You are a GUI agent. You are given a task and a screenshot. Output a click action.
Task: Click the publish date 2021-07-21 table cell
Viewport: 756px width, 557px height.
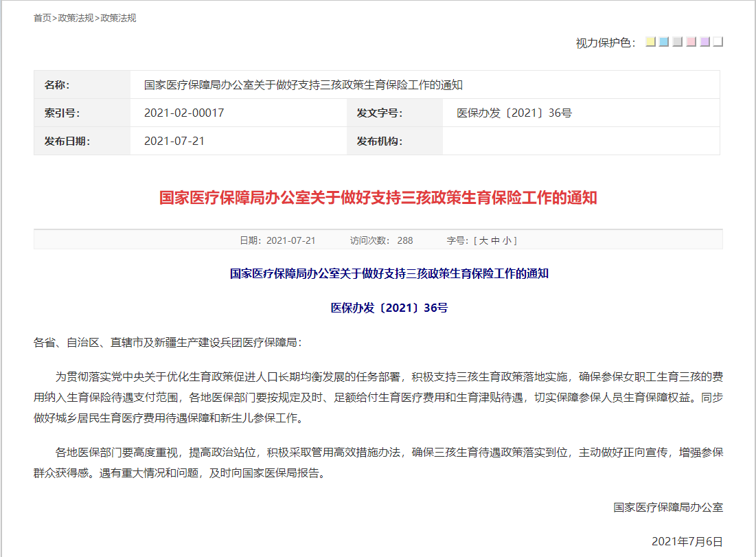coord(174,141)
